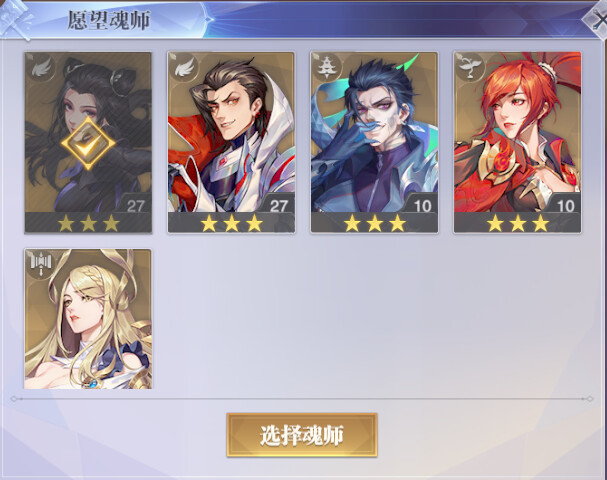Click the plant icon on red-haired woman card
This screenshot has width=607, height=480.
(x=471, y=68)
